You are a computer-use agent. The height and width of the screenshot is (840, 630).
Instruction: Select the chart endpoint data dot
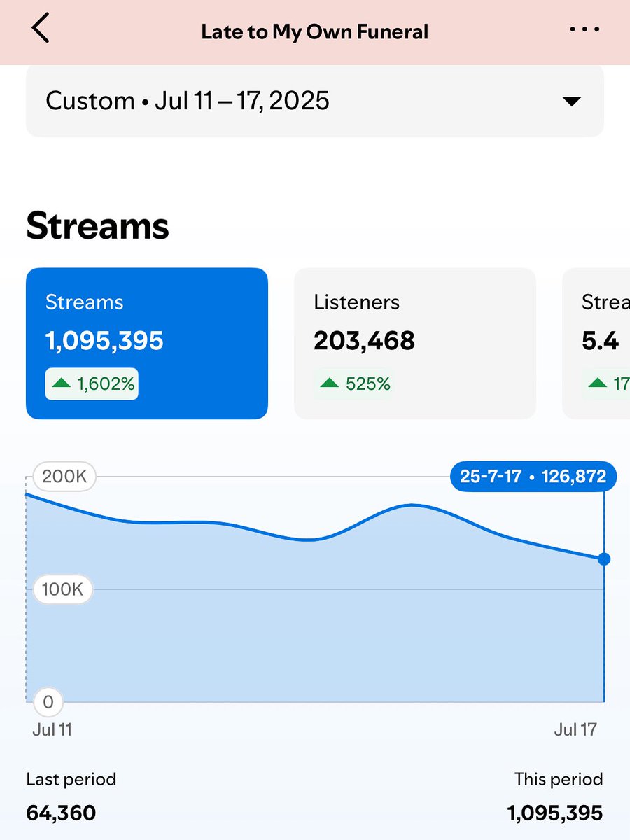(603, 559)
